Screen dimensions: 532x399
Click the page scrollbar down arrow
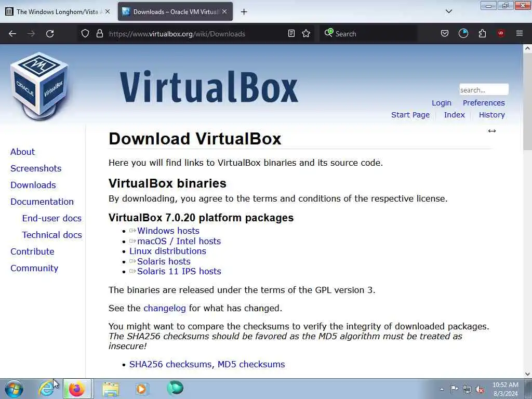(527, 374)
